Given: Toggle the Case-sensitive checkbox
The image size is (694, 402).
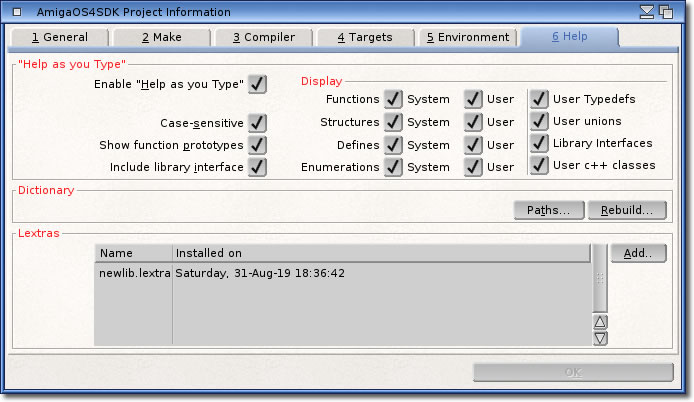Looking at the screenshot, I should tap(258, 122).
